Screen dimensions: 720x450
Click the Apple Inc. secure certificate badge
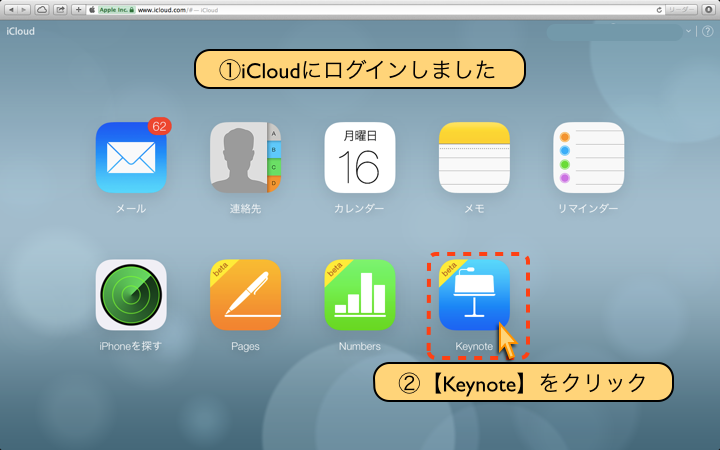pos(117,10)
